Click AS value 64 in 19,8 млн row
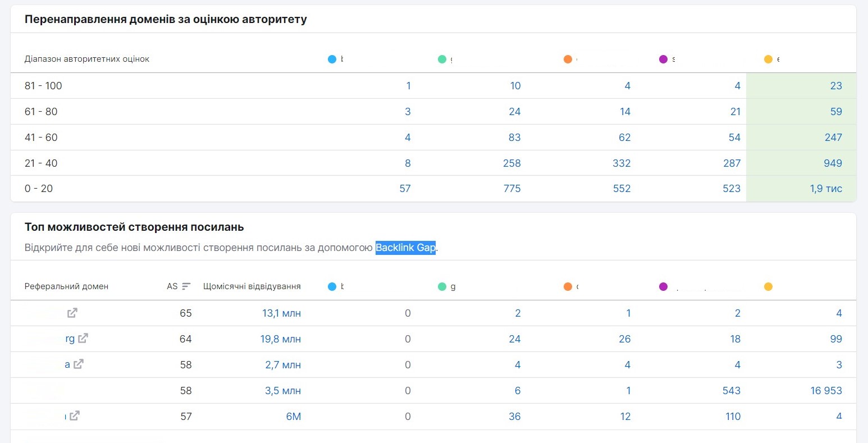Screen dimensions: 868x443 186,339
